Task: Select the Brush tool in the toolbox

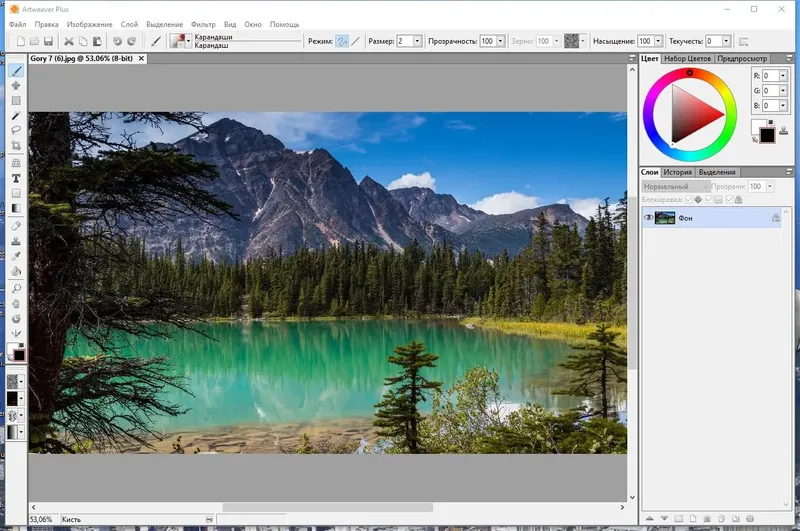Action: (16, 71)
